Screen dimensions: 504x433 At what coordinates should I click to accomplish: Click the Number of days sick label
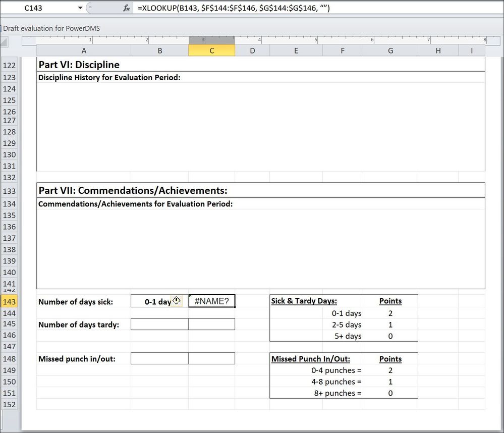coord(76,302)
